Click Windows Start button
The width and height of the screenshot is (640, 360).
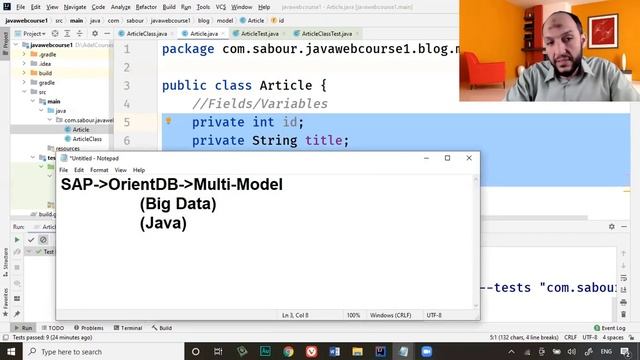pos(11,351)
